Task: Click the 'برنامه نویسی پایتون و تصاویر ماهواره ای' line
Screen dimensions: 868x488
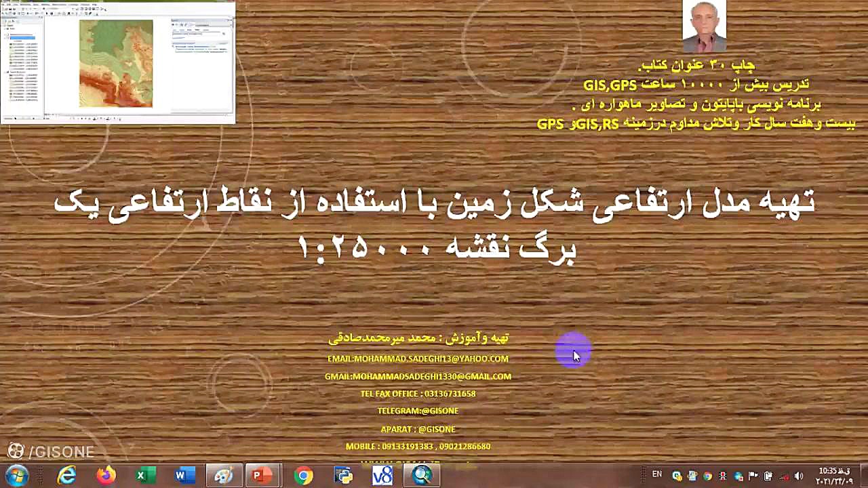Action: point(696,104)
